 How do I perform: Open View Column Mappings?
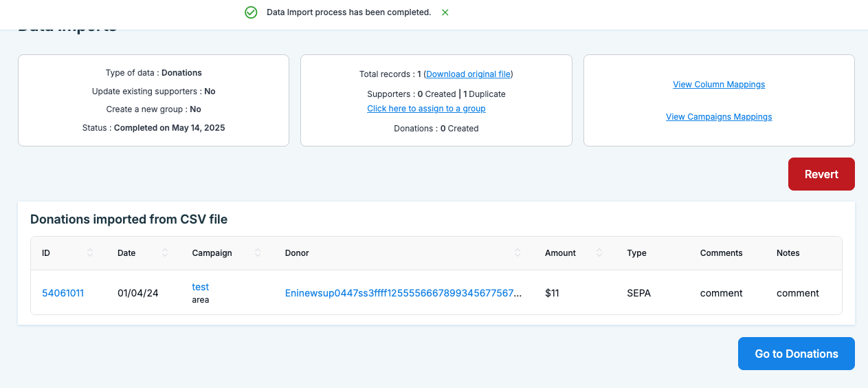click(x=719, y=85)
